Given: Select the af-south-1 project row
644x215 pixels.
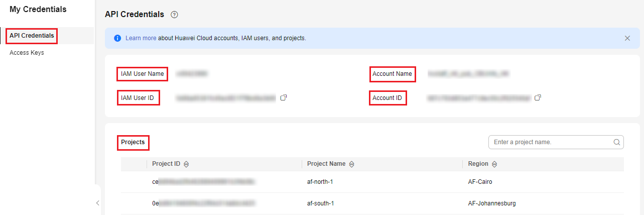Looking at the screenshot, I should [x=320, y=203].
